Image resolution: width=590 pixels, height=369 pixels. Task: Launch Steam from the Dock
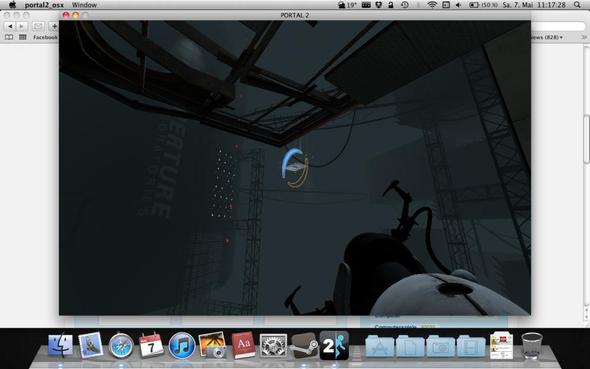304,345
